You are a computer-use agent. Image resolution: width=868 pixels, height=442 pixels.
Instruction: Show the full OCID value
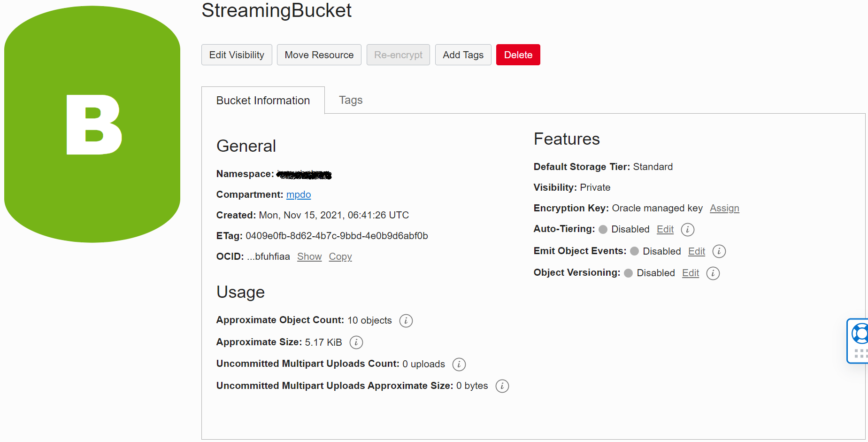(309, 256)
